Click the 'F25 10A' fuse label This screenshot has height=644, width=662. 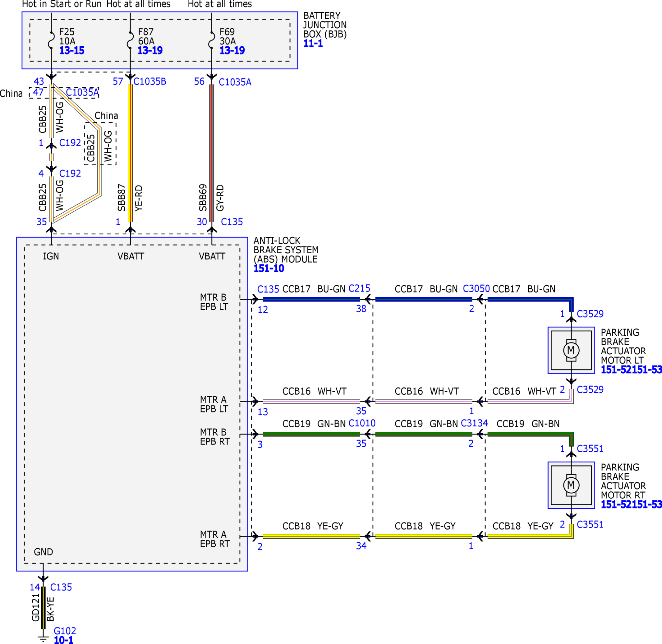pos(67,37)
